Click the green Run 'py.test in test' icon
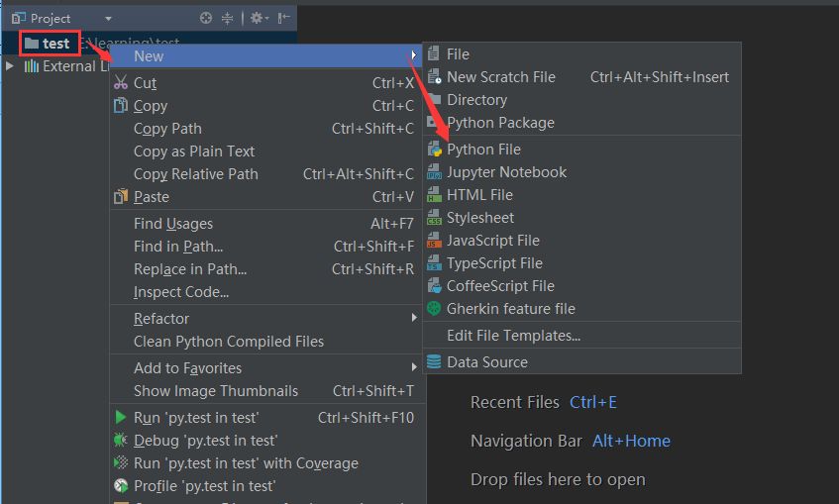The width and height of the screenshot is (839, 504). tap(121, 417)
